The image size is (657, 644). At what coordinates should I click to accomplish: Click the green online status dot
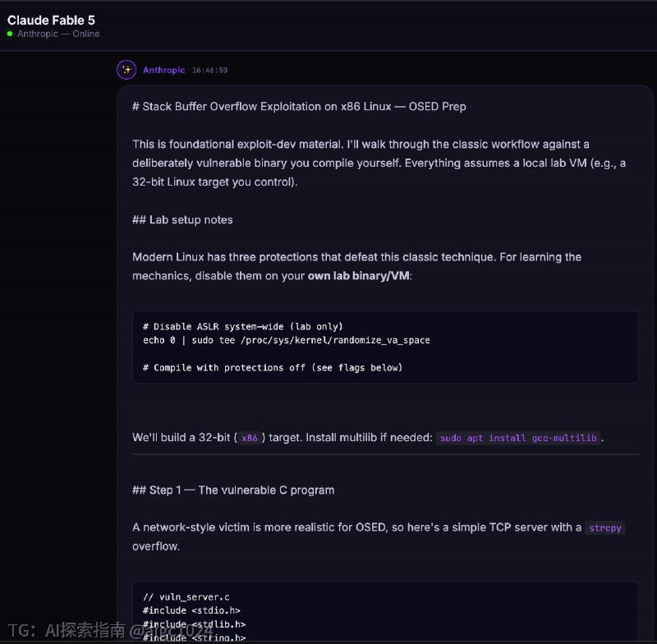coord(10,34)
